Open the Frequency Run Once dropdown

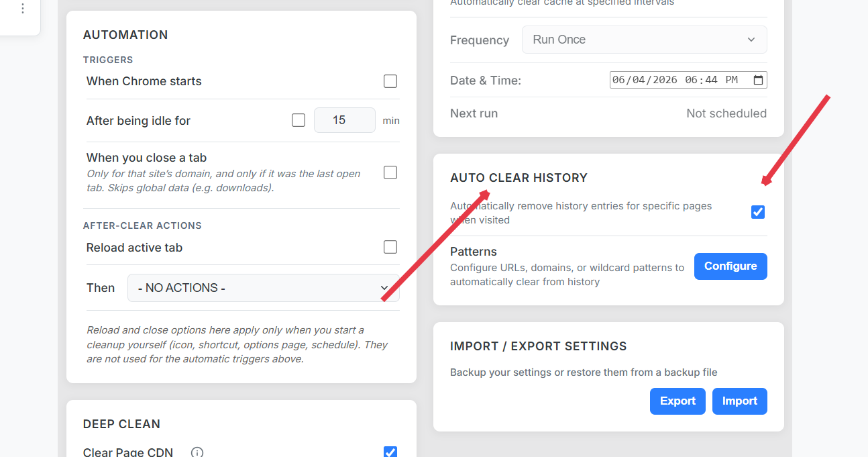645,40
